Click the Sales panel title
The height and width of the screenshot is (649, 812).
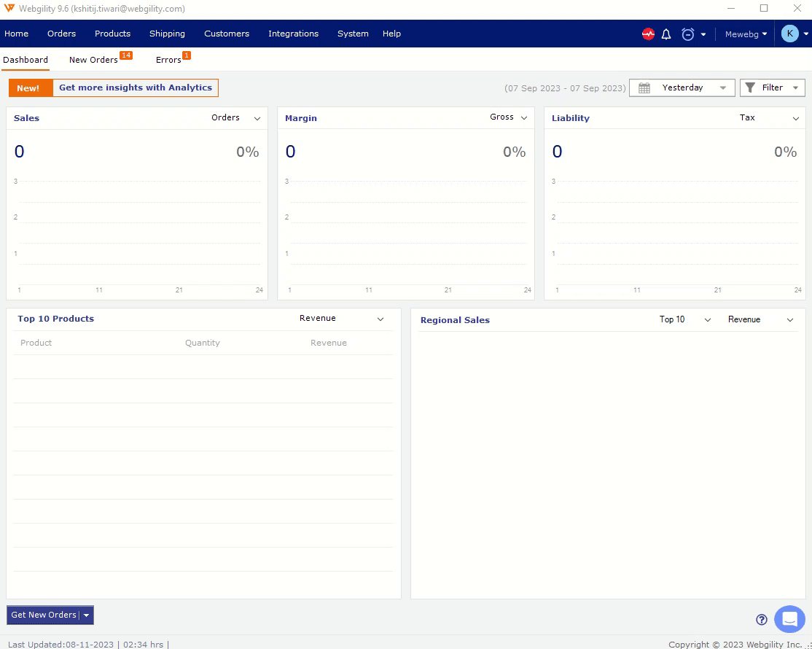click(26, 118)
